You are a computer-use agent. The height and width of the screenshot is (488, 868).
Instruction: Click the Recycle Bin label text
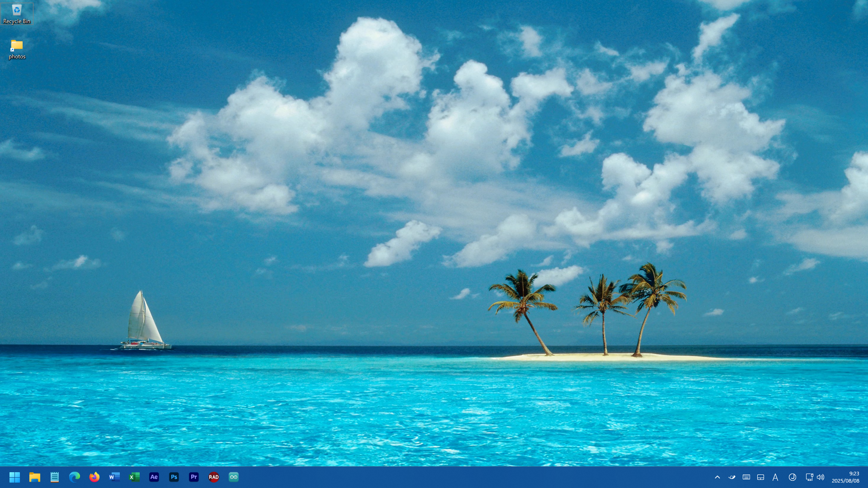click(x=17, y=21)
